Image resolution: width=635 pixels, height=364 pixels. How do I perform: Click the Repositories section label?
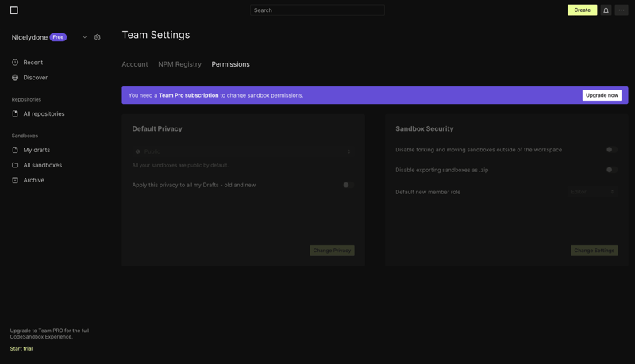[26, 99]
